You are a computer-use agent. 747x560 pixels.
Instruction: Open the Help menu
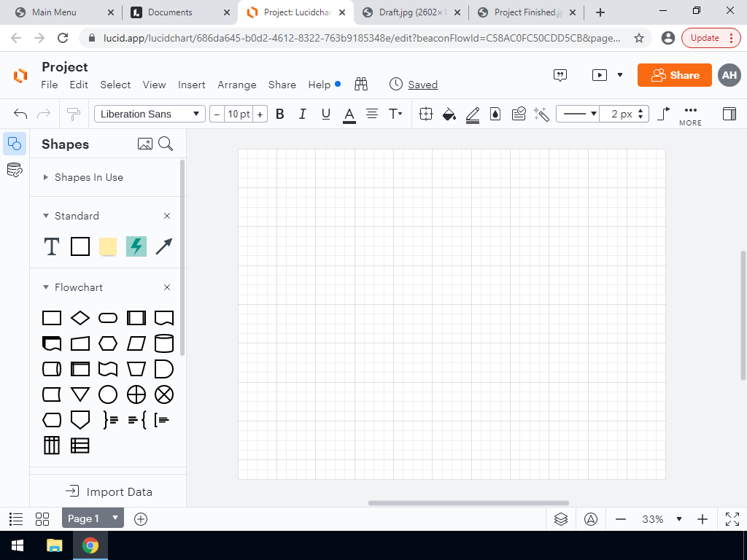320,85
